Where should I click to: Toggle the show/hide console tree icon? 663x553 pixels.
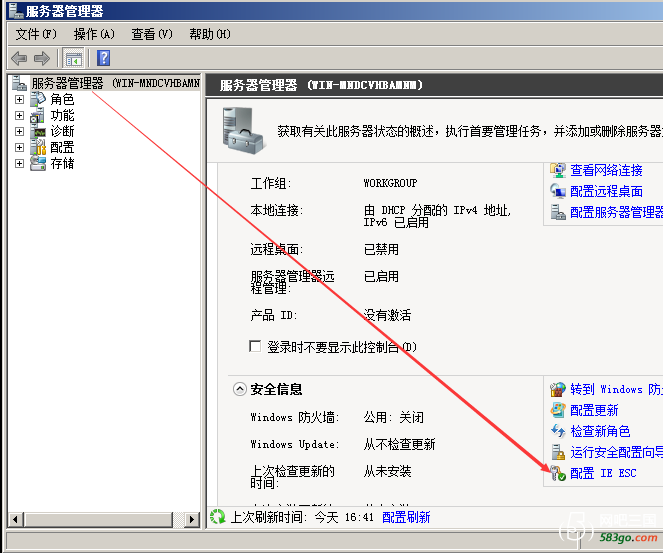pyautogui.click(x=74, y=58)
